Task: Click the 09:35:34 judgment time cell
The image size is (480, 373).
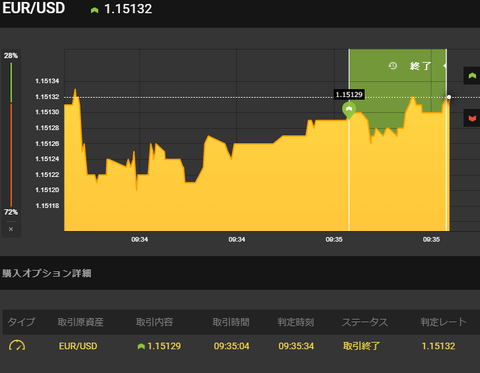Action: (296, 346)
